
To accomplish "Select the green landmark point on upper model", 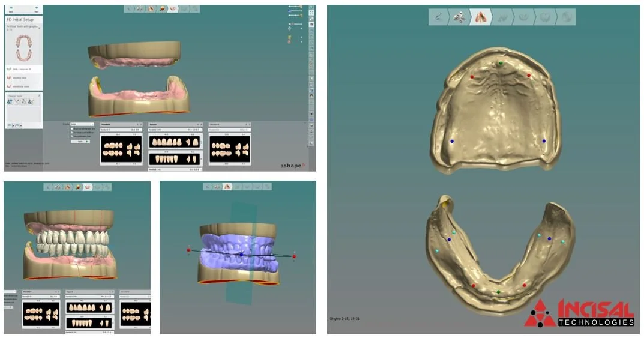I will point(500,63).
